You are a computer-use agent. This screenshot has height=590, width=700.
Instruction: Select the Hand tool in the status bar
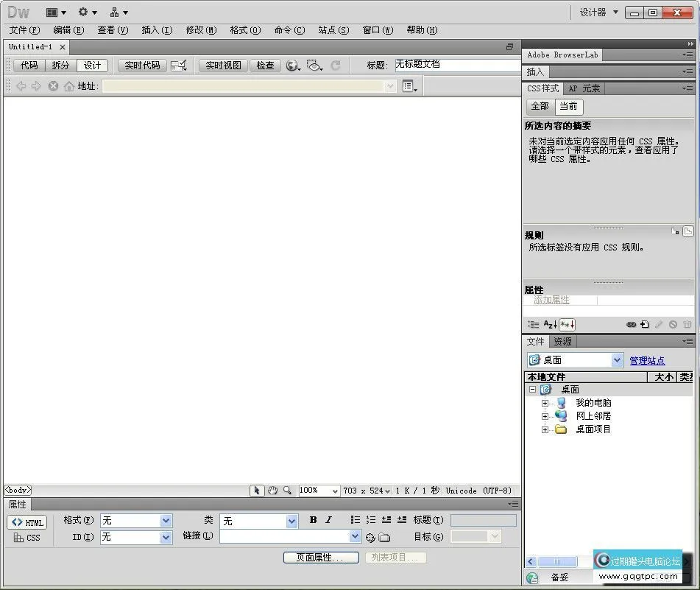point(272,490)
